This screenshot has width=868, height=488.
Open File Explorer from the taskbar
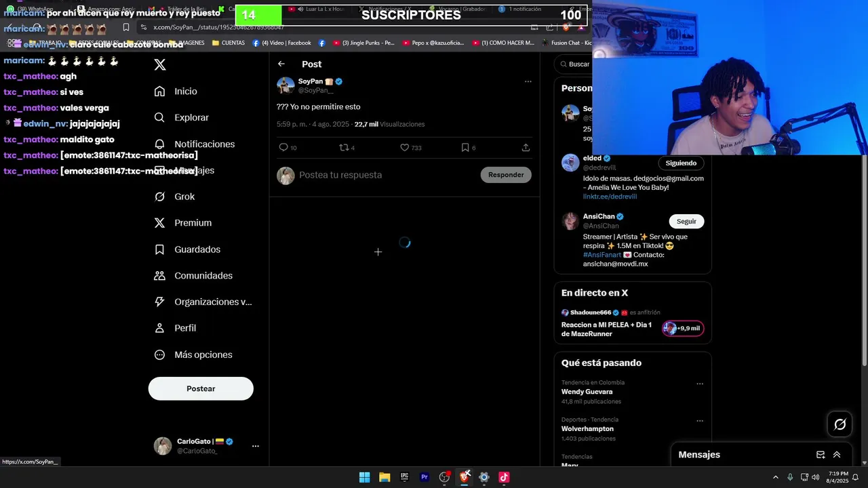(384, 477)
